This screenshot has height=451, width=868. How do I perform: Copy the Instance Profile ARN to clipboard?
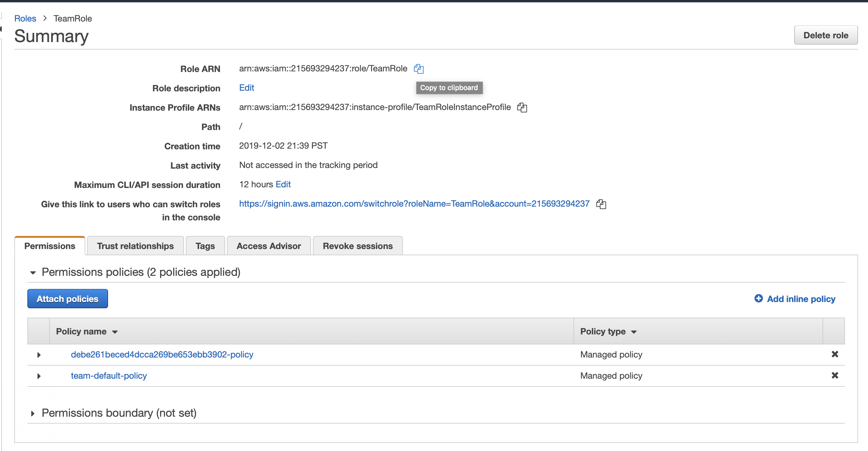522,108
